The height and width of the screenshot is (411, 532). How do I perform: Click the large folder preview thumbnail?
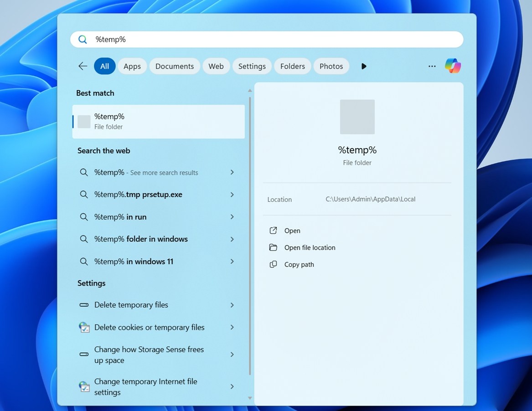357,117
